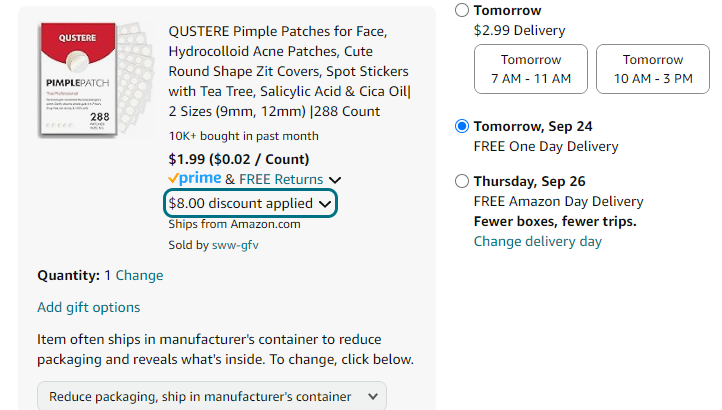Click Change next to Quantity
Screen dimensions: 722x410
(x=139, y=275)
